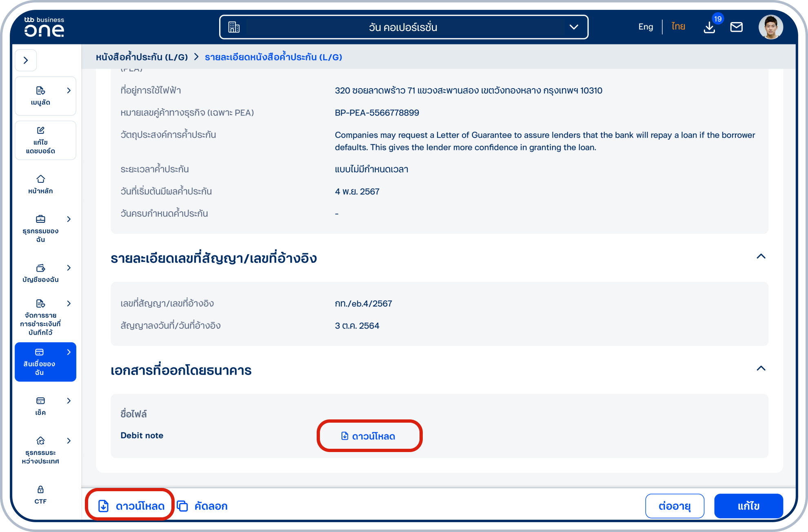Select the เมนูลัด shortcut menu icon
The image size is (808, 532).
[x=41, y=91]
